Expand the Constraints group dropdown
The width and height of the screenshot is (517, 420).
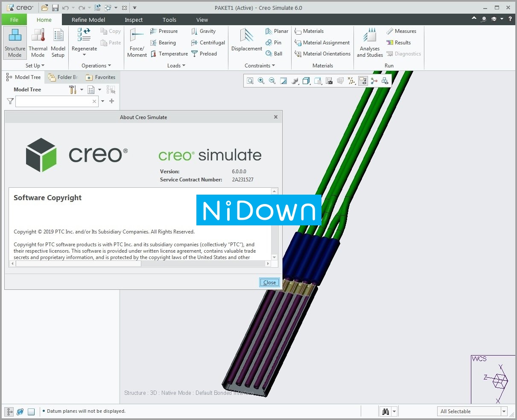[260, 66]
